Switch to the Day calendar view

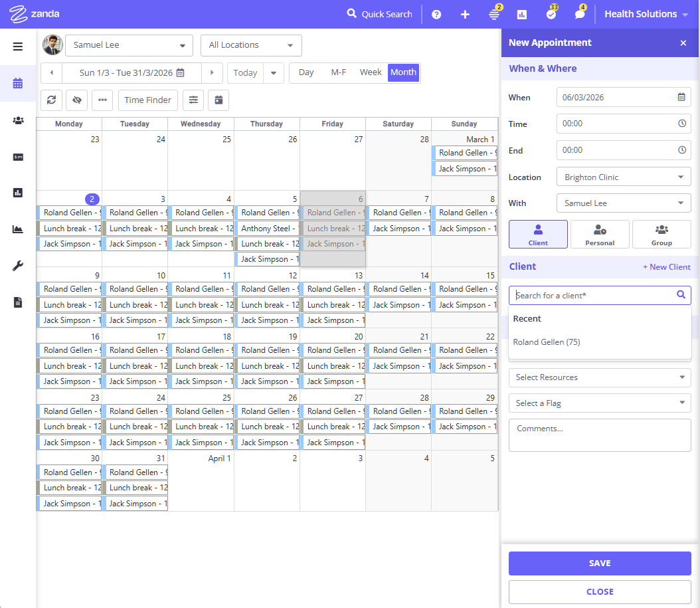click(x=306, y=72)
